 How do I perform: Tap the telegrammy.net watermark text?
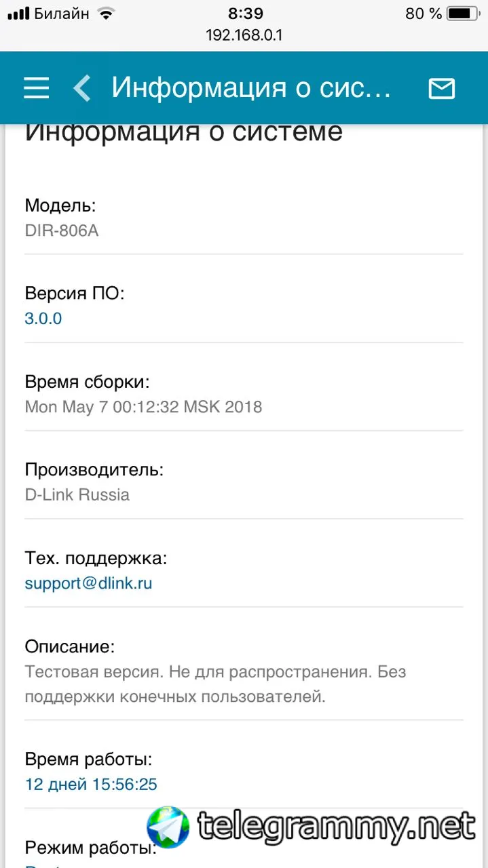pyautogui.click(x=337, y=826)
